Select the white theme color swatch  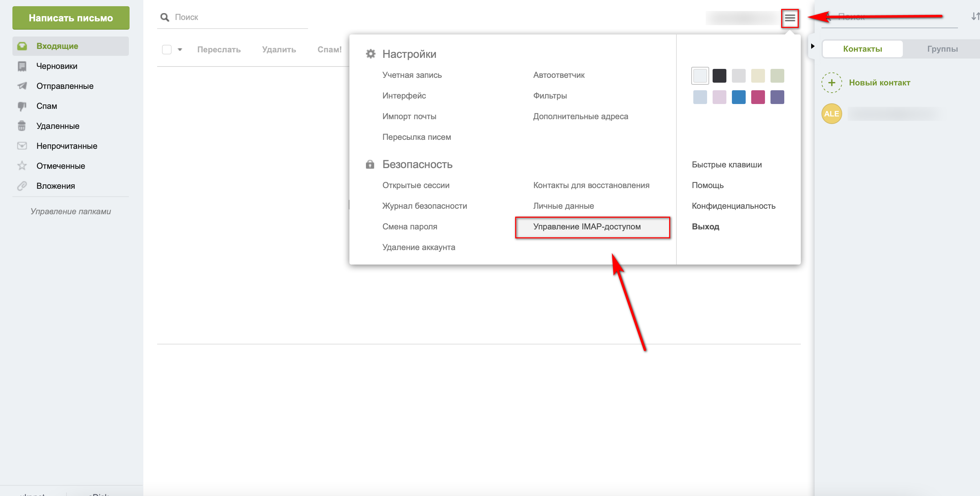(x=700, y=76)
